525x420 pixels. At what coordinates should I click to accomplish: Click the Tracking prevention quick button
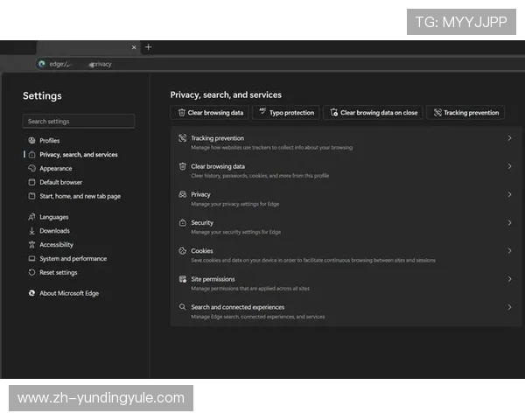pos(465,113)
